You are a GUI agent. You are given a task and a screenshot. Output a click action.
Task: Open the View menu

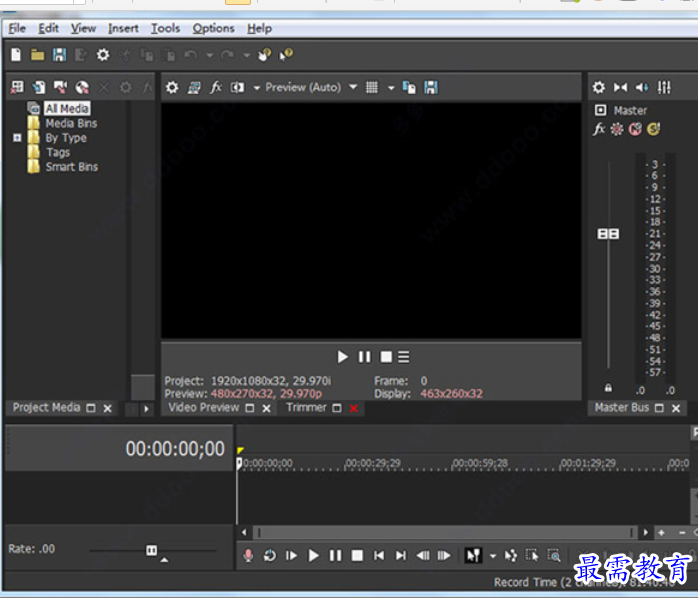[83, 28]
